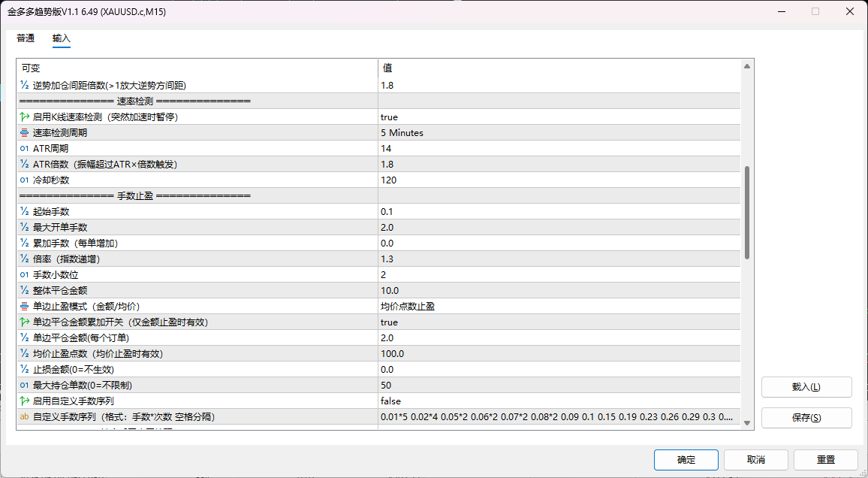Click the 速率检测周期 parameter label
Screen dimensions: 868x478
pos(60,133)
